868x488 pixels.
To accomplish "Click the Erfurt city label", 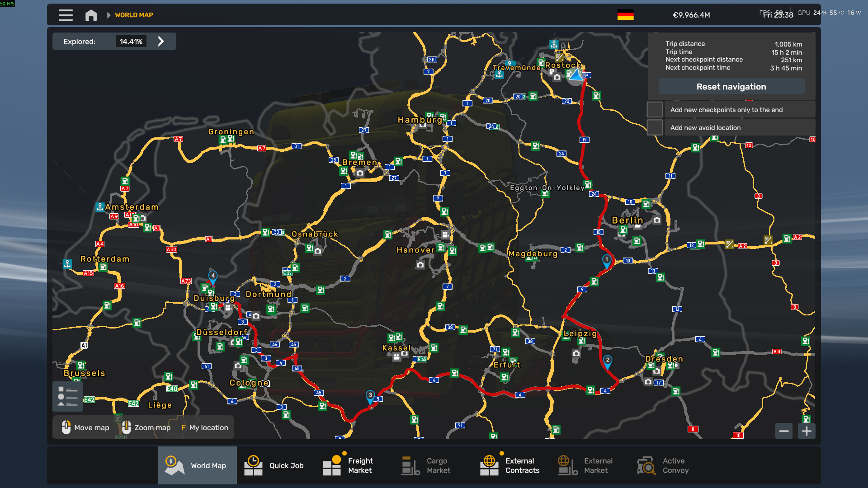I will 507,365.
